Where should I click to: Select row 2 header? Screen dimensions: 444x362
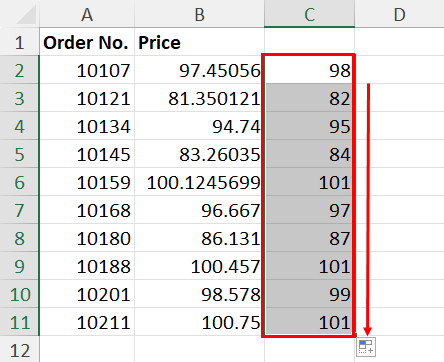(x=19, y=70)
